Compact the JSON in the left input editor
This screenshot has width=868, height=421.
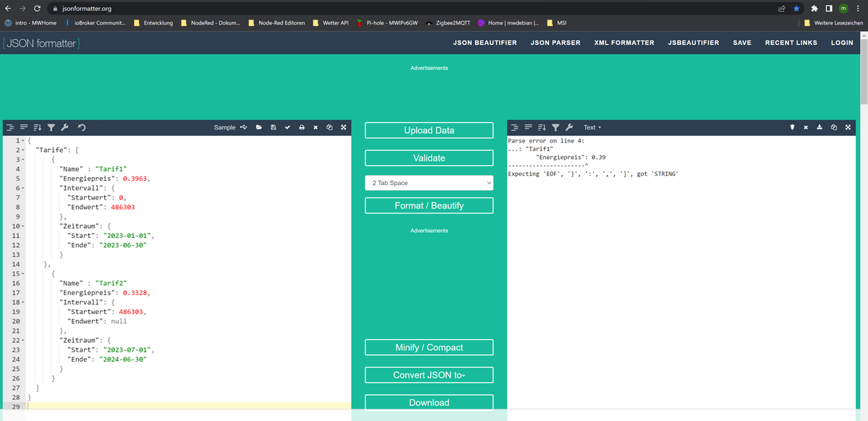pyautogui.click(x=23, y=127)
